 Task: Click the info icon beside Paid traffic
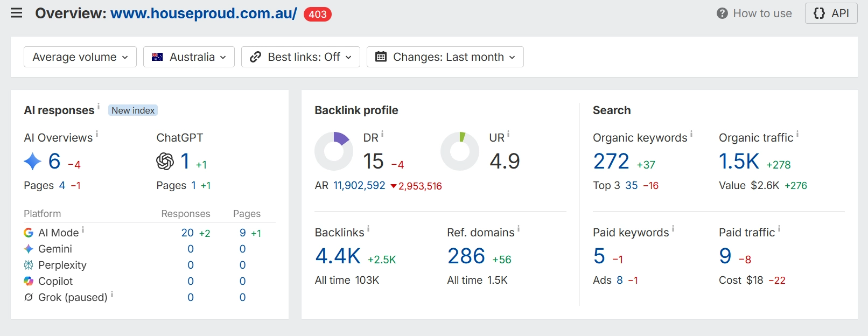[779, 228]
